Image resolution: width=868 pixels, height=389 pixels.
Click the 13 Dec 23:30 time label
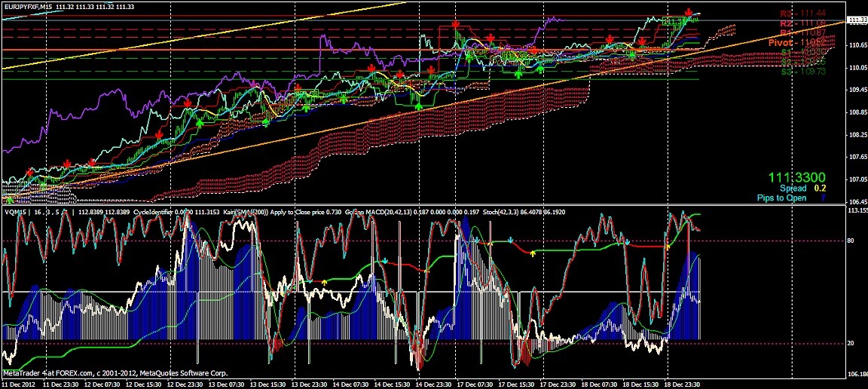click(x=310, y=384)
